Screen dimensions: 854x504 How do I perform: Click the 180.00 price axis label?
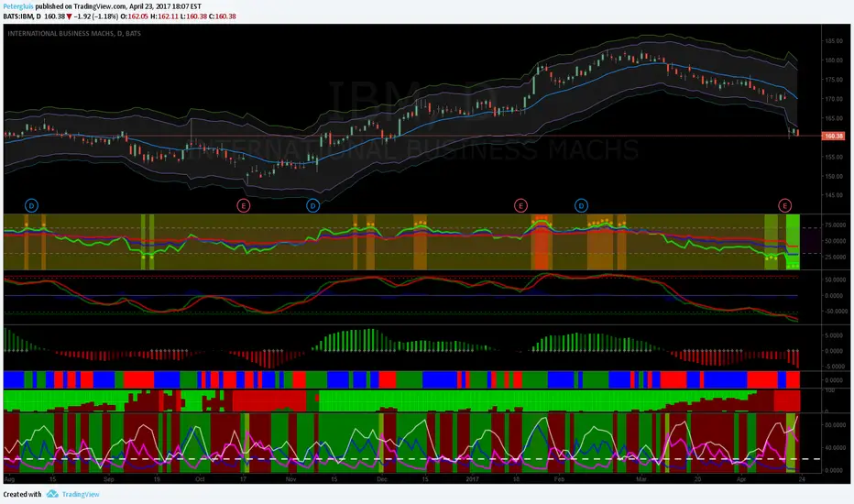click(833, 60)
